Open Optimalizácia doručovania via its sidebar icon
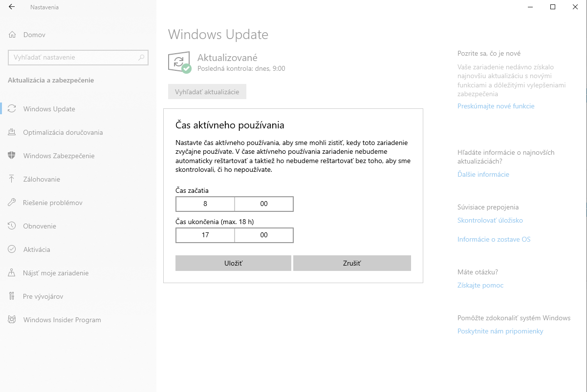Screen dimensions: 587x392 [x=12, y=132]
